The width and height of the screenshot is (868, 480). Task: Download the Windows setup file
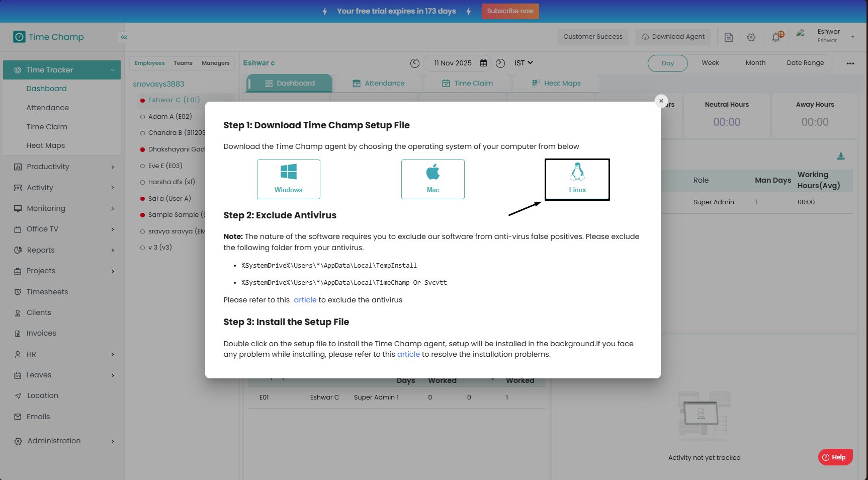click(289, 179)
